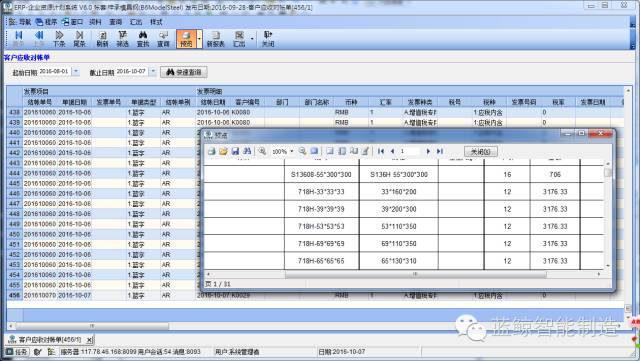Click the 币种 column header
The image size is (640, 361).
click(351, 102)
